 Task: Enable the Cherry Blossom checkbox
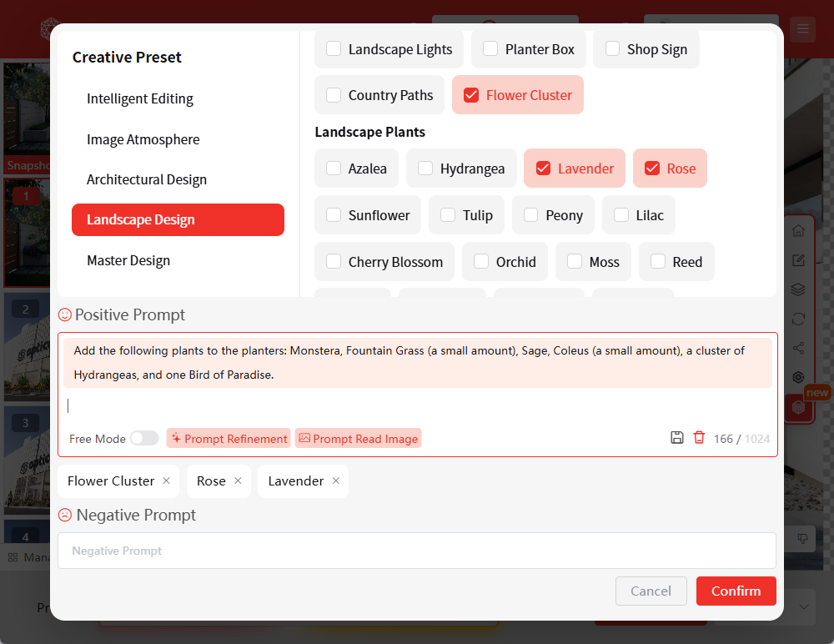click(334, 262)
